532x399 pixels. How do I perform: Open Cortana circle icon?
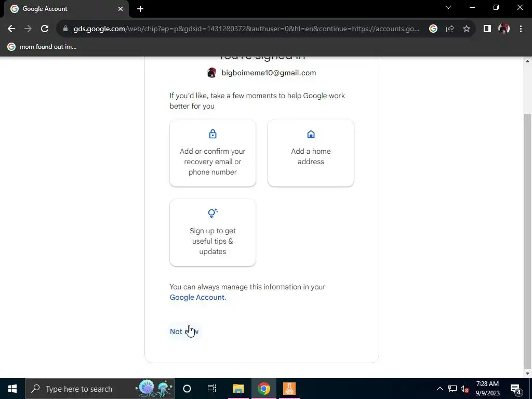(x=187, y=389)
